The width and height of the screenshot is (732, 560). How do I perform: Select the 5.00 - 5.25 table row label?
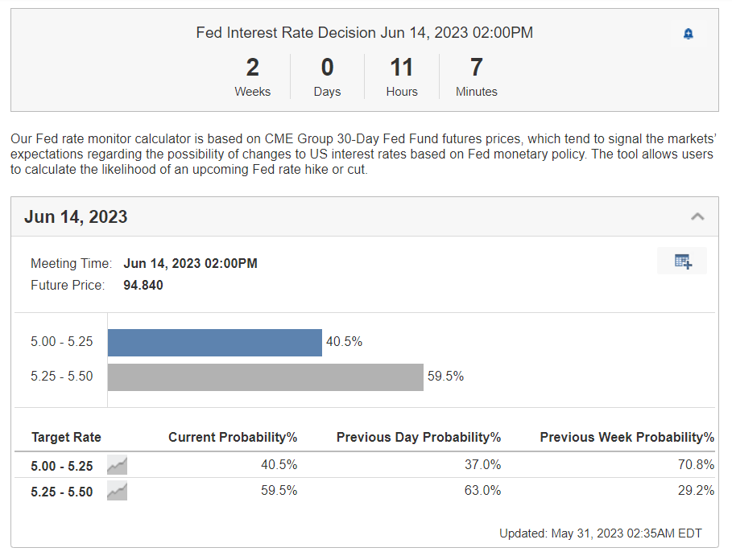pyautogui.click(x=62, y=465)
